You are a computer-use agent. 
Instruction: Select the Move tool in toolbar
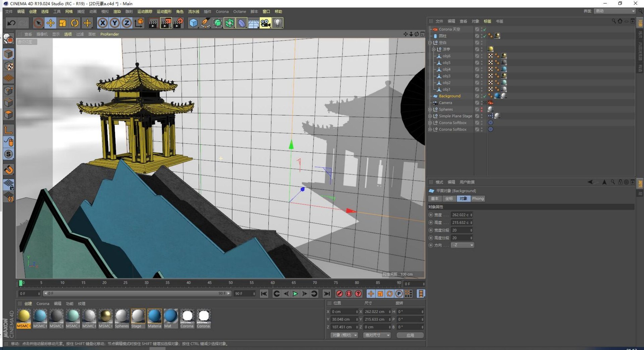[x=50, y=23]
